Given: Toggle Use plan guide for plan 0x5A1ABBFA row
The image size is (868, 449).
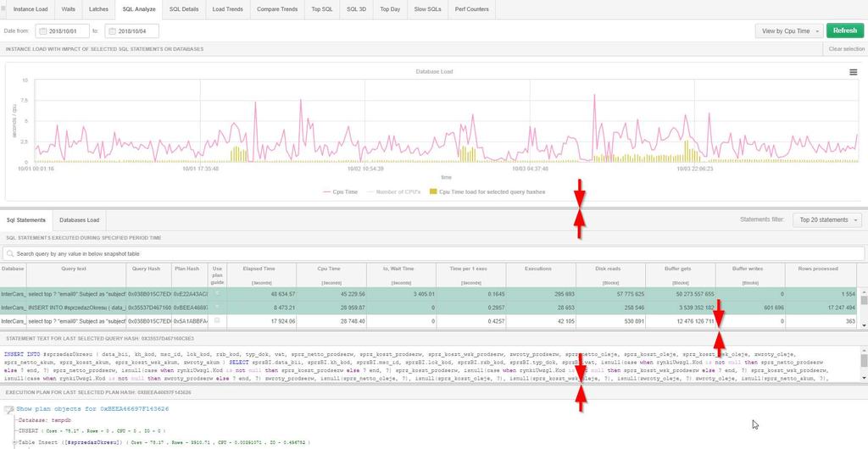Looking at the screenshot, I should pos(216,321).
